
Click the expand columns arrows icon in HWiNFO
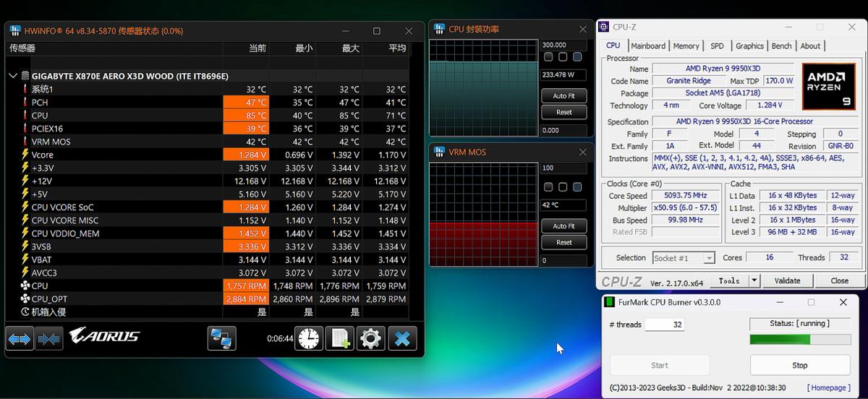tap(20, 338)
